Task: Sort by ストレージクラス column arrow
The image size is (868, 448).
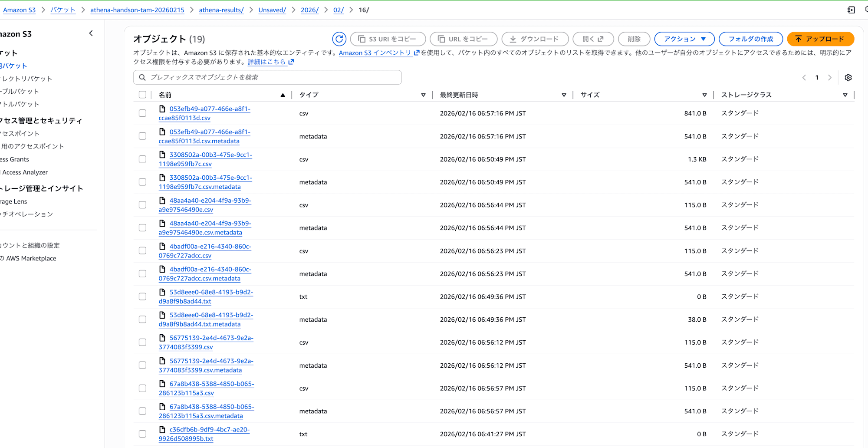Action: point(845,95)
